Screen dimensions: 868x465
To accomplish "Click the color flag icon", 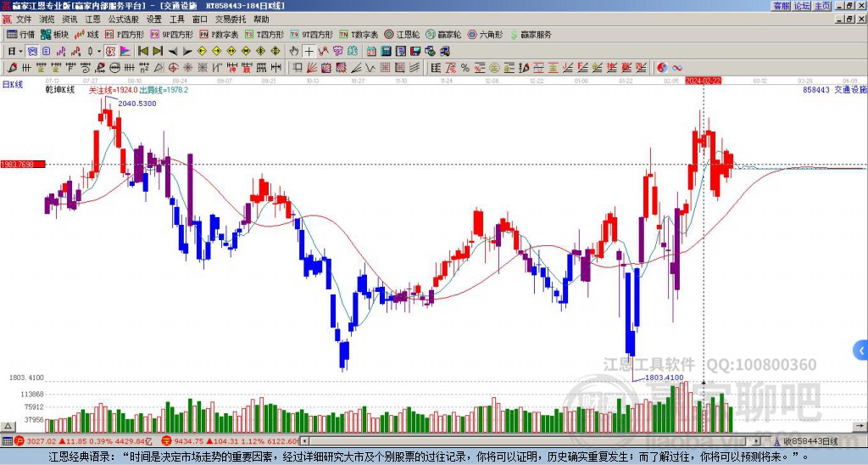I will pos(125,52).
